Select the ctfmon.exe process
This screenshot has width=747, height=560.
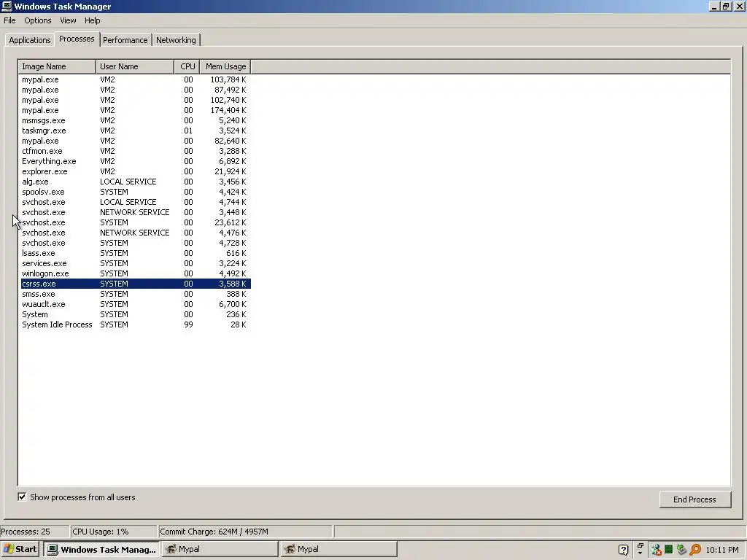135,151
